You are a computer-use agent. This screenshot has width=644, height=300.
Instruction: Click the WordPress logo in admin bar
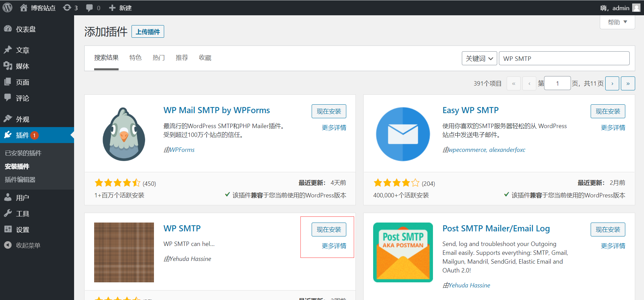point(7,7)
